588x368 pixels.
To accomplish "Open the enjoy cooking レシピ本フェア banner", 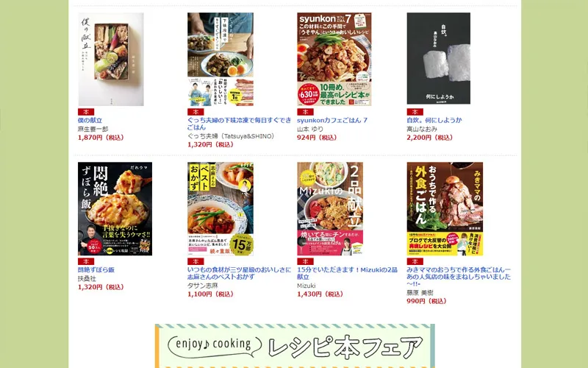I will click(295, 346).
